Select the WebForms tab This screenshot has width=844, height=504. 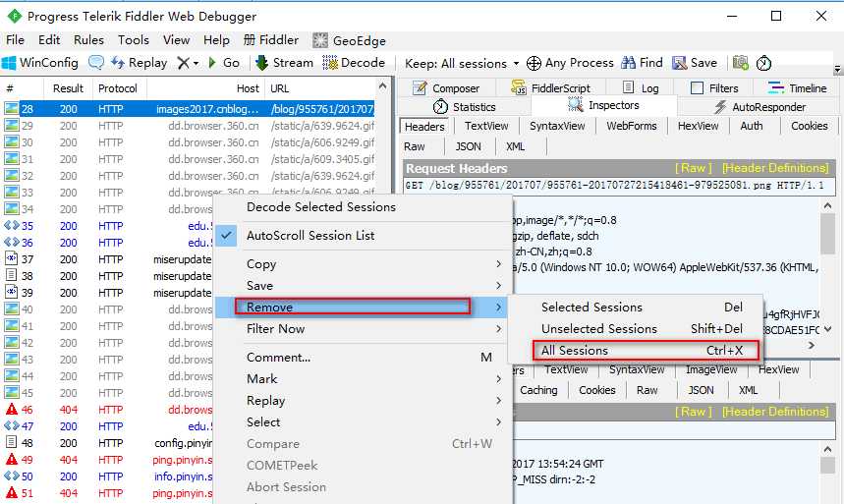pyautogui.click(x=632, y=126)
